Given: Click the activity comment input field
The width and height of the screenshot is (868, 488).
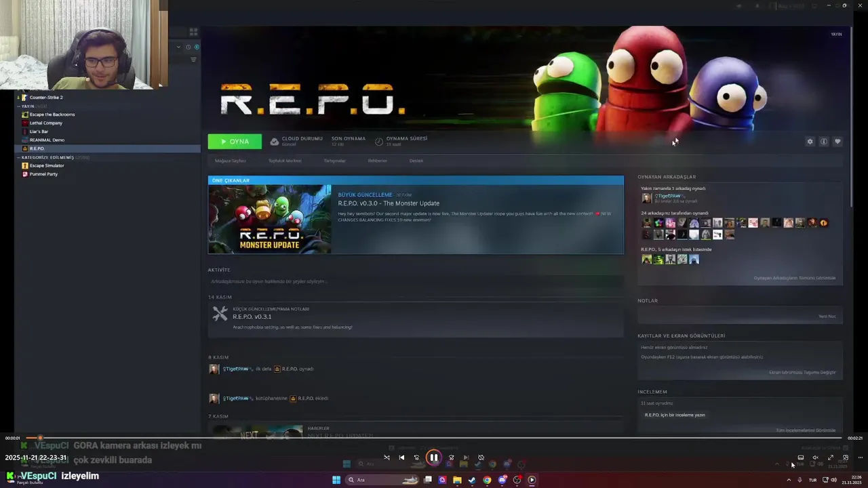Looking at the screenshot, I should [x=415, y=281].
